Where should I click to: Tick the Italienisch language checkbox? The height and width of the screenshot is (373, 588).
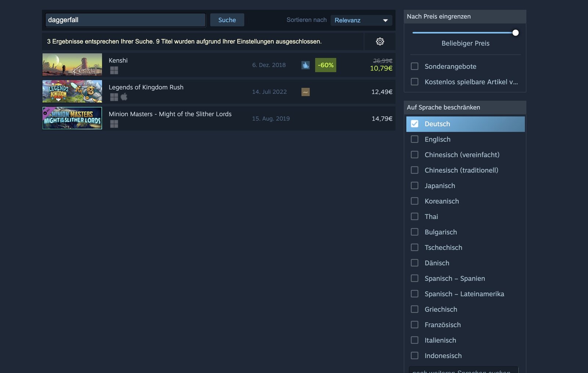click(415, 340)
